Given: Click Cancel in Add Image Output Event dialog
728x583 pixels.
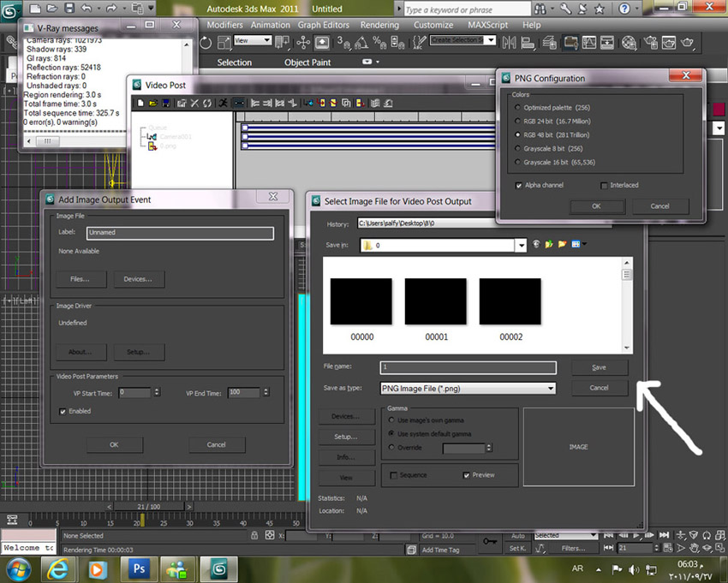Looking at the screenshot, I should [x=217, y=444].
